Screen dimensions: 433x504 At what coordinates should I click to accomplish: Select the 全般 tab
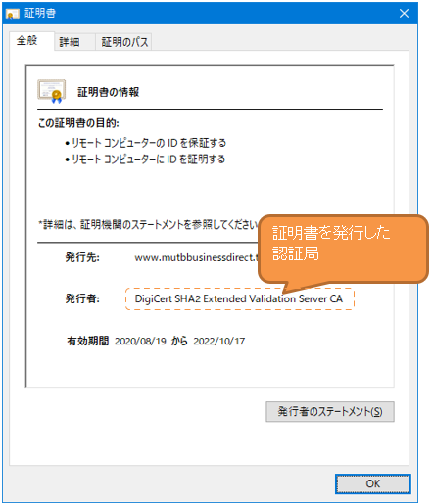[x=31, y=41]
